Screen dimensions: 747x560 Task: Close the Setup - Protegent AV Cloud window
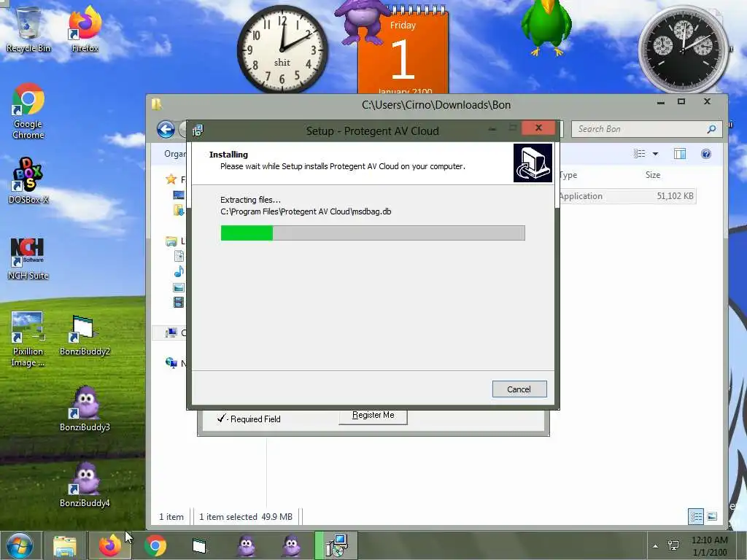[538, 128]
